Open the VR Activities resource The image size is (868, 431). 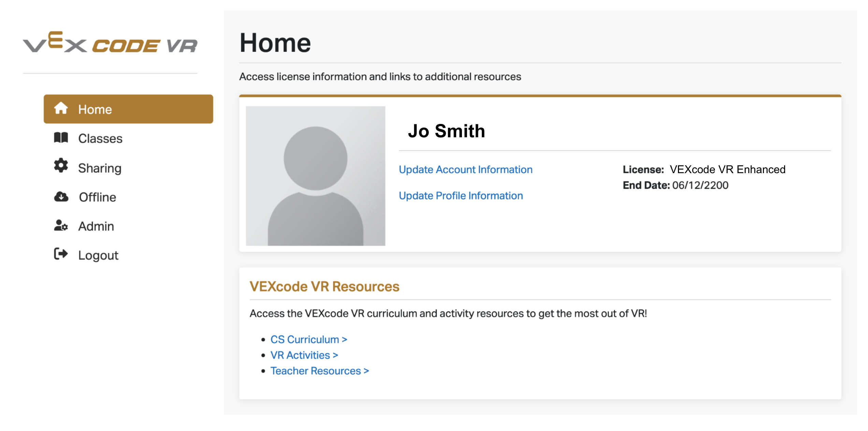pos(304,355)
